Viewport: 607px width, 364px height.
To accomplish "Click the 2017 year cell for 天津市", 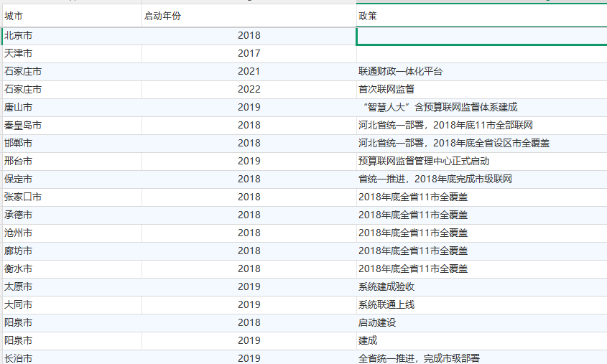I will (x=249, y=54).
